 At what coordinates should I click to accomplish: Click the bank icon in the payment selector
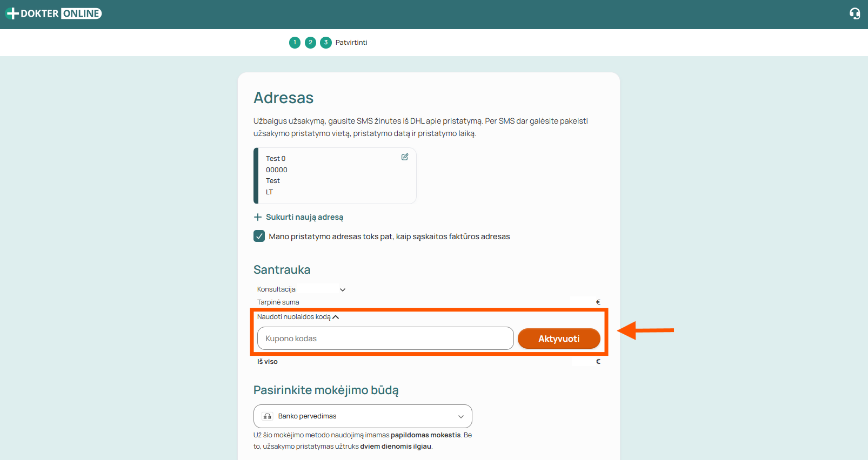(x=267, y=416)
